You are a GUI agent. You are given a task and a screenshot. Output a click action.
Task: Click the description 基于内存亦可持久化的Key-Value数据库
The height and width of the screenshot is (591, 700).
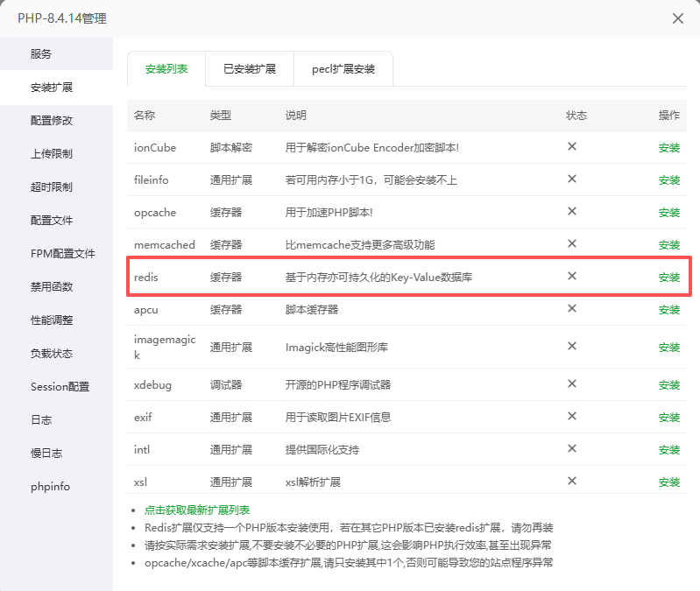tap(378, 278)
